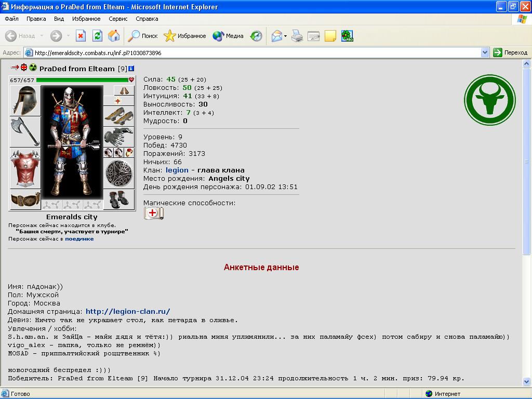
Task: Open the http://legion-clan.ru/ homepage link
Action: 128,312
